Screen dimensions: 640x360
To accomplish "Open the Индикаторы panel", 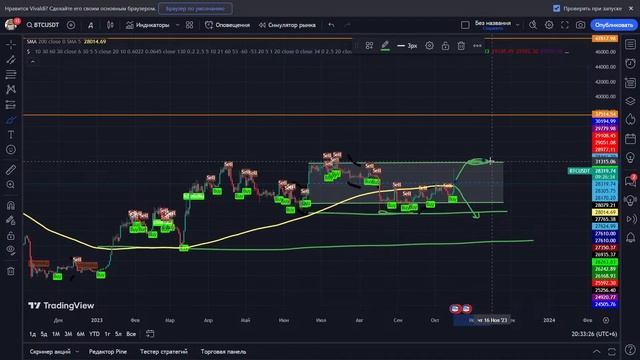I will click(147, 25).
